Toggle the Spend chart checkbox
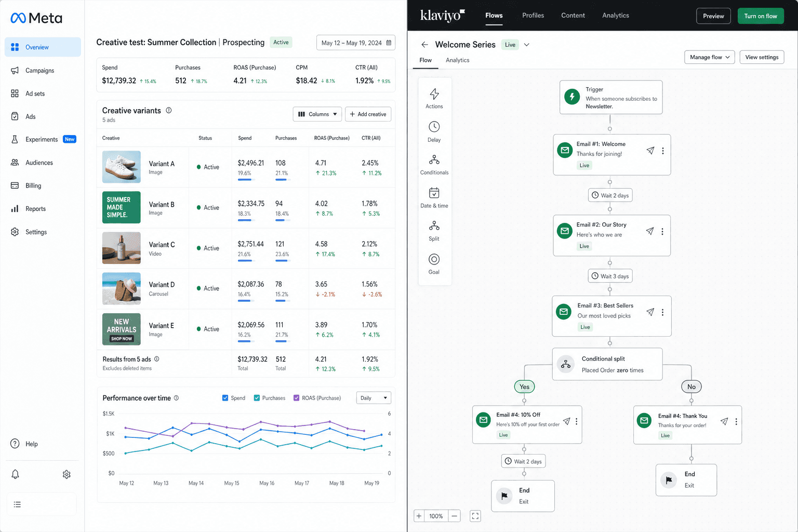 [x=225, y=398]
